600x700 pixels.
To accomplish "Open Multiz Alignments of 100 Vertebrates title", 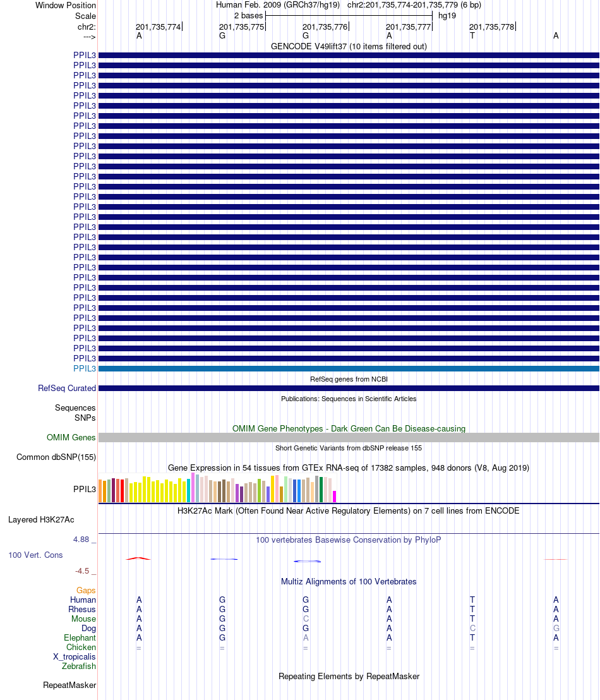I will coord(349,582).
